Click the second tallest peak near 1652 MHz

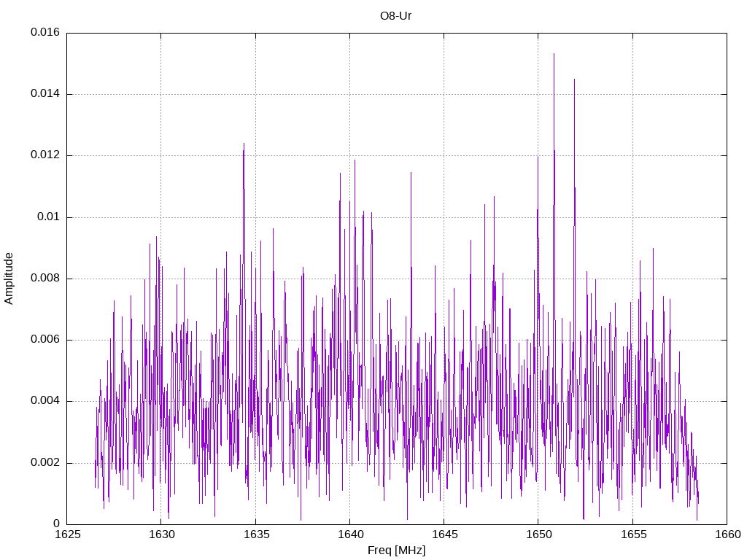coord(574,80)
